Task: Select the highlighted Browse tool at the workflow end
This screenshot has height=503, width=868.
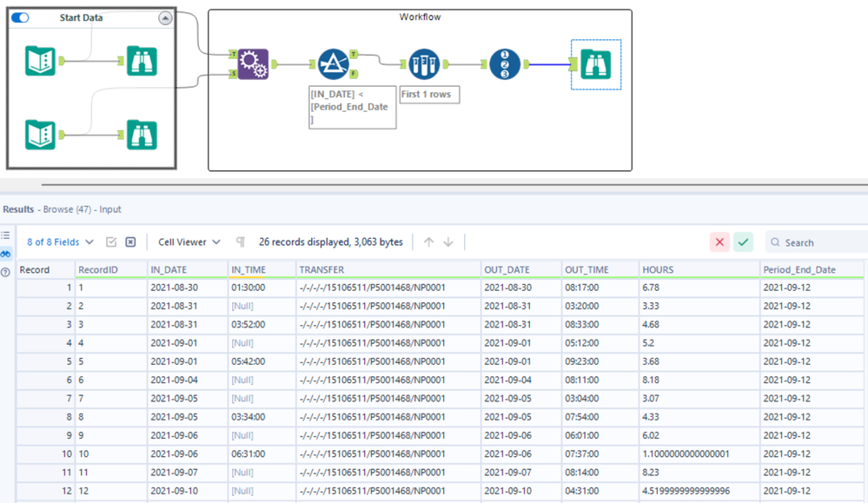Action: pyautogui.click(x=595, y=64)
